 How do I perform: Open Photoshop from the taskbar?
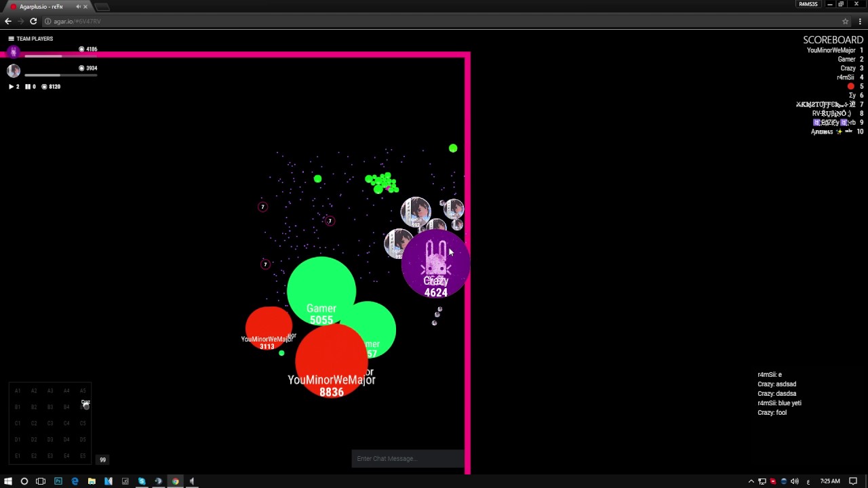[58, 481]
